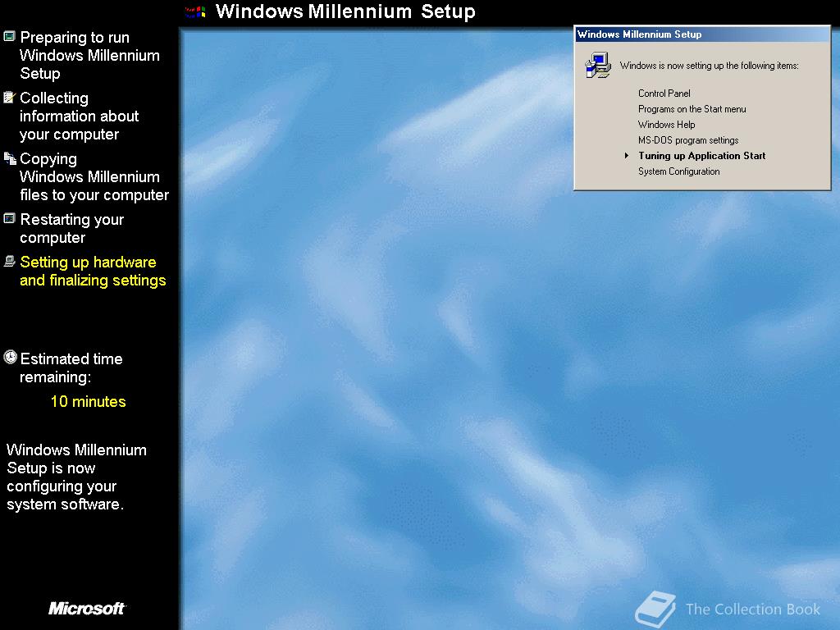Click the arrow marker beside Tuning up Application Start

pos(626,155)
